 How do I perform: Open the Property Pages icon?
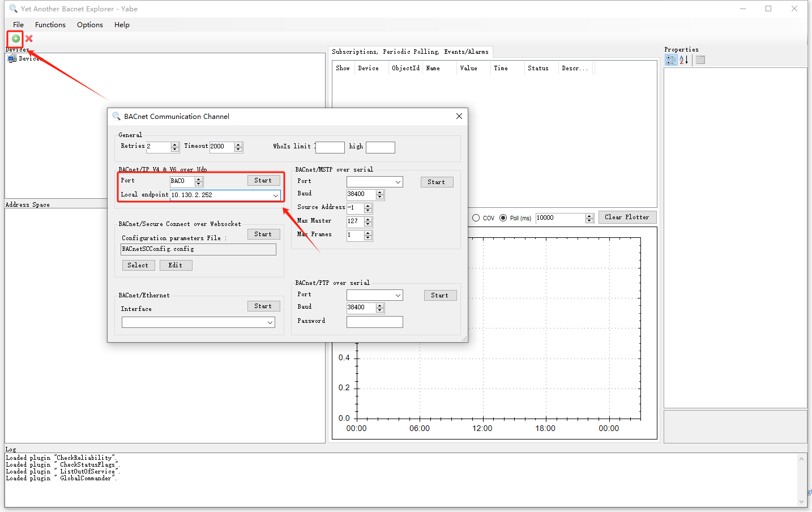click(x=700, y=59)
